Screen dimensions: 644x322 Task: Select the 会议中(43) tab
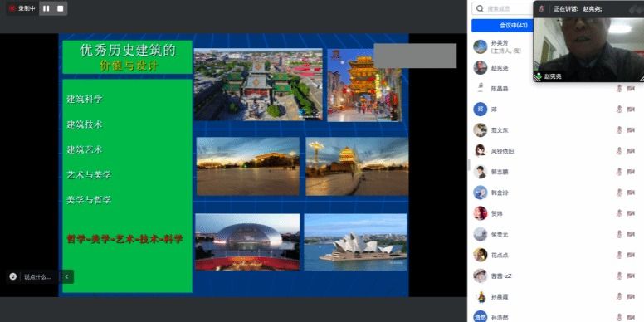point(503,26)
